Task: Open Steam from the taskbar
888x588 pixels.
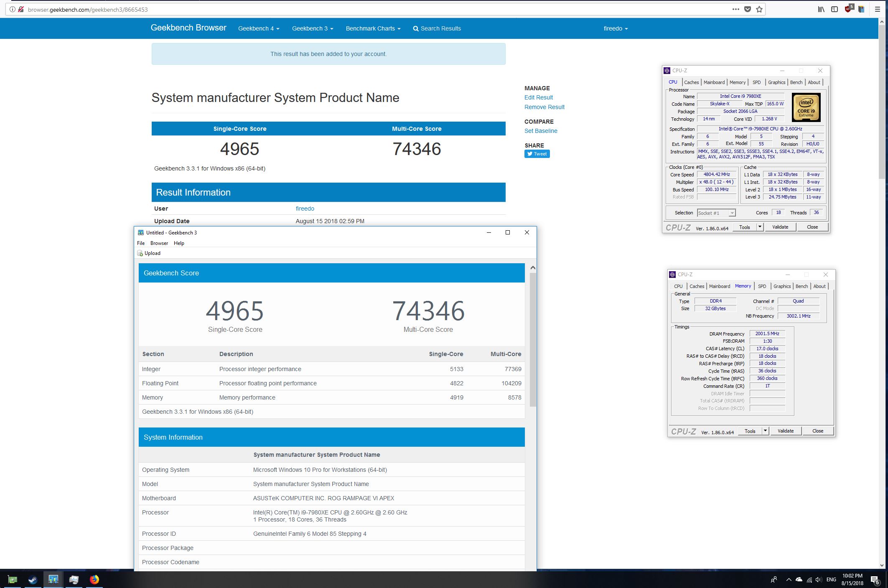Action: coord(33,579)
